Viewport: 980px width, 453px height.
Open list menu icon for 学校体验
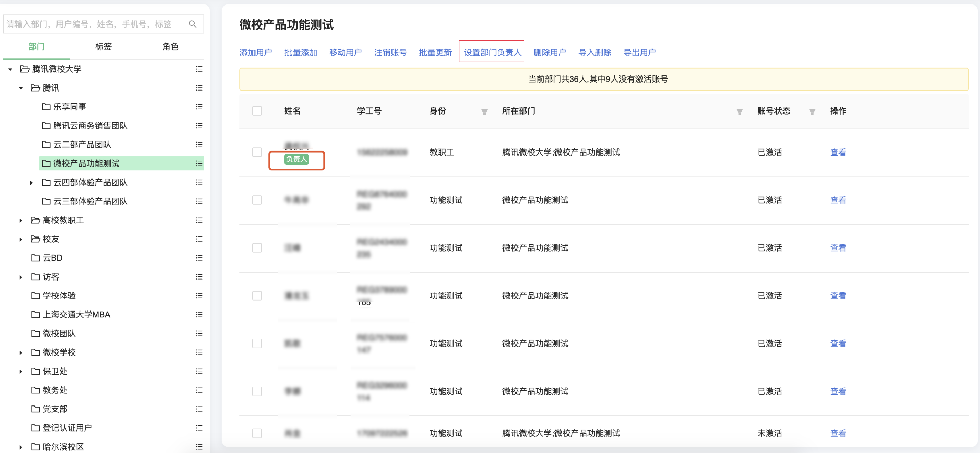click(x=199, y=296)
